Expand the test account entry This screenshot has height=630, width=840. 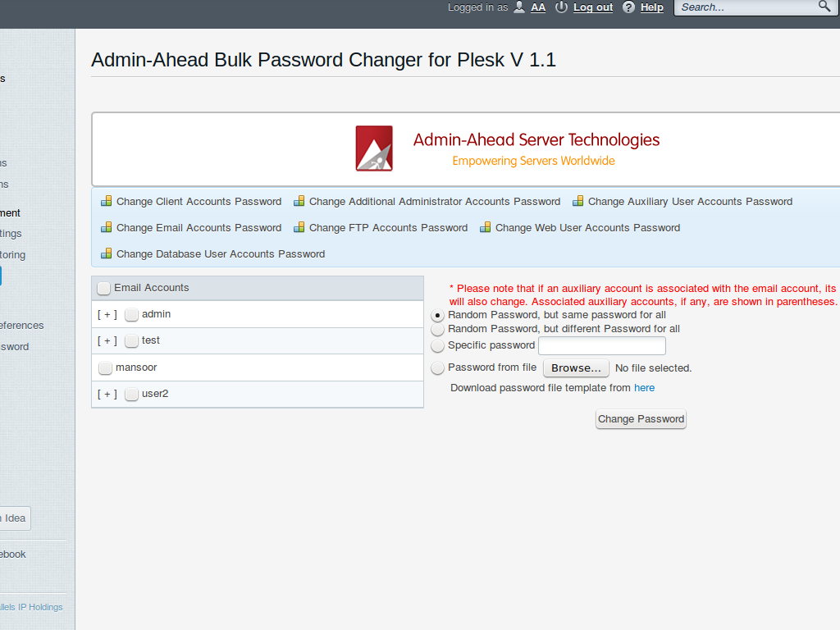[107, 340]
